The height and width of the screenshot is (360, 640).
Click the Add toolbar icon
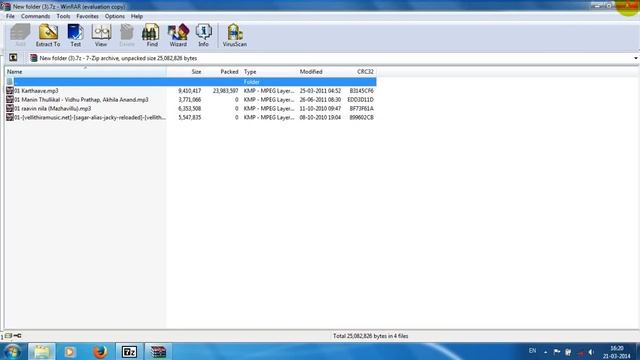point(20,35)
